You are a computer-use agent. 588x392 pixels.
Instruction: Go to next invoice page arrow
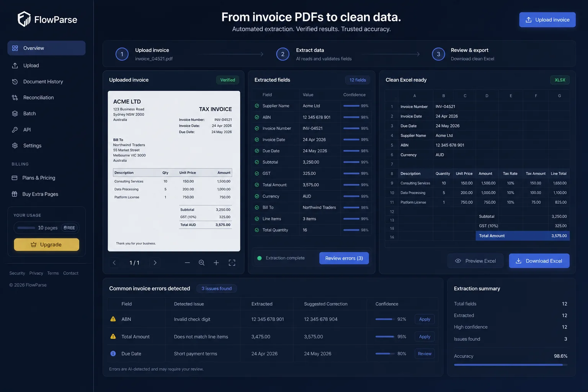coord(155,263)
